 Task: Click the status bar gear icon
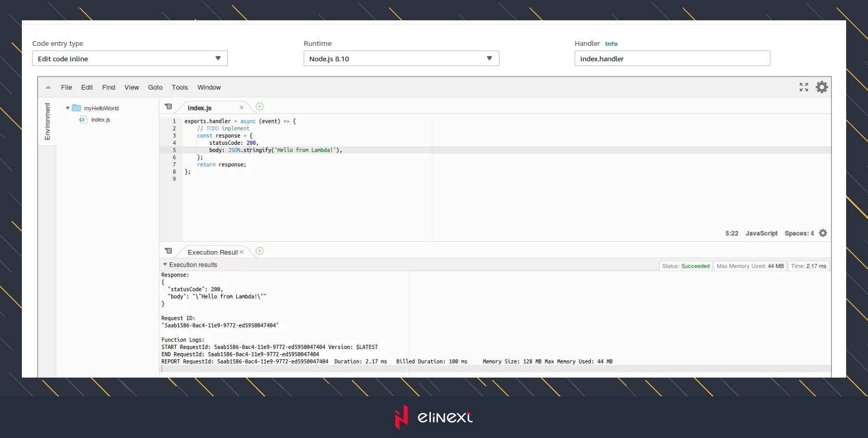point(823,233)
